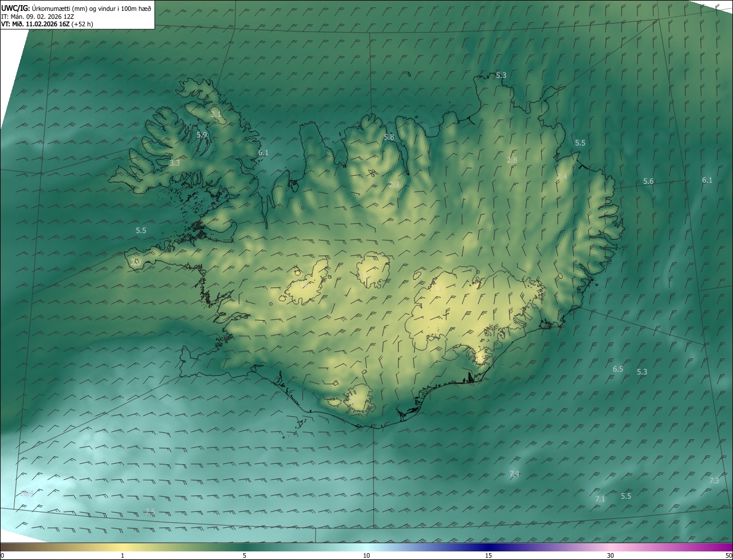The image size is (733, 560).
Task: Click the 6.1 value east of the Westfjords
Action: (263, 152)
